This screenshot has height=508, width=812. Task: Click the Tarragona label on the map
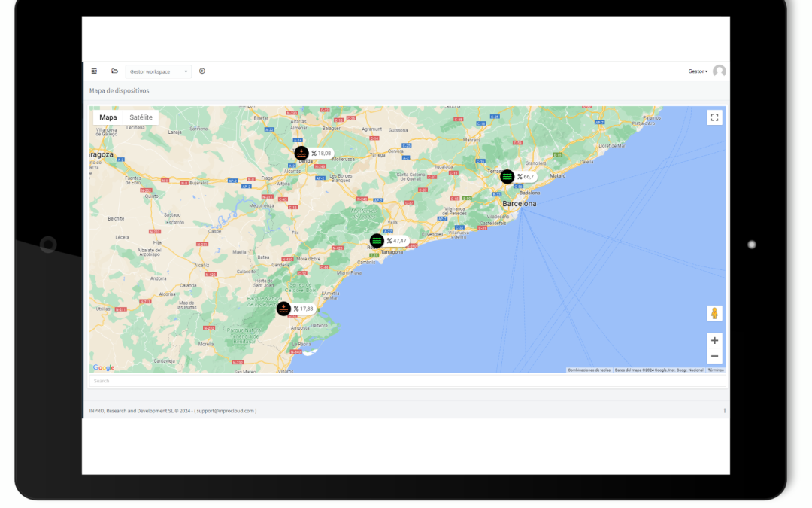click(x=392, y=252)
